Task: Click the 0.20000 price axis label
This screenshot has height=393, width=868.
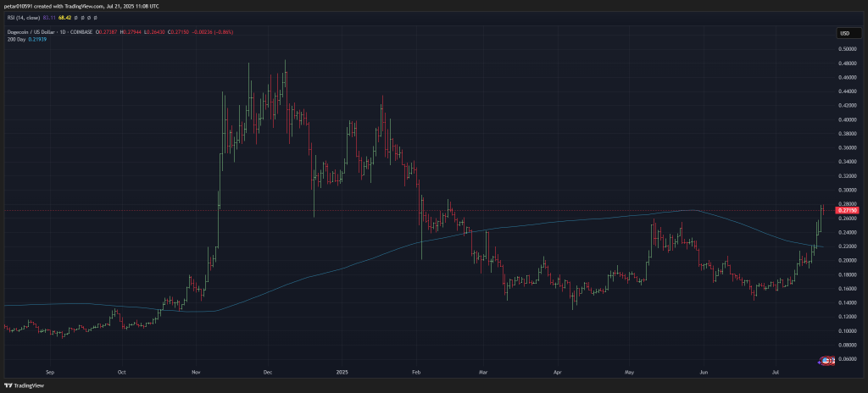Action: point(848,261)
